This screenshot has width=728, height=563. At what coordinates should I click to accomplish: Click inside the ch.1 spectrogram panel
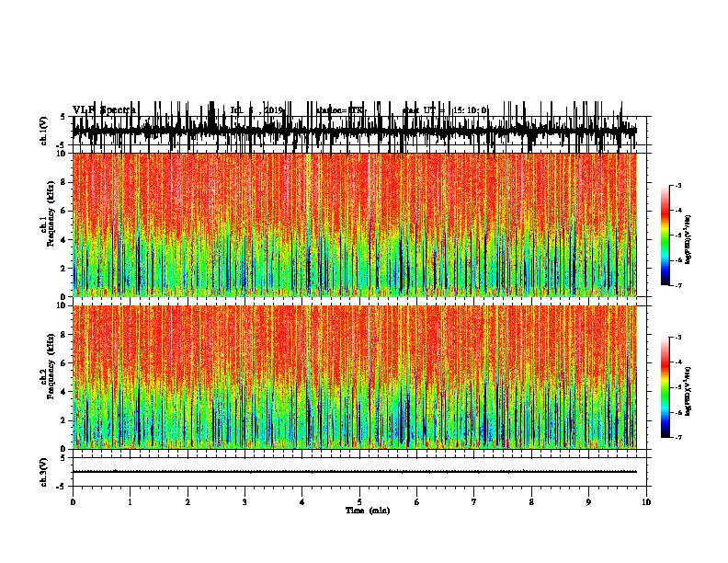(355, 224)
